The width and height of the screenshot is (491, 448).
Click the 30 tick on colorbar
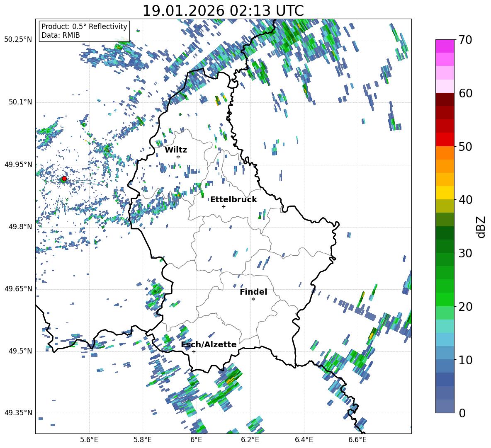click(465, 253)
